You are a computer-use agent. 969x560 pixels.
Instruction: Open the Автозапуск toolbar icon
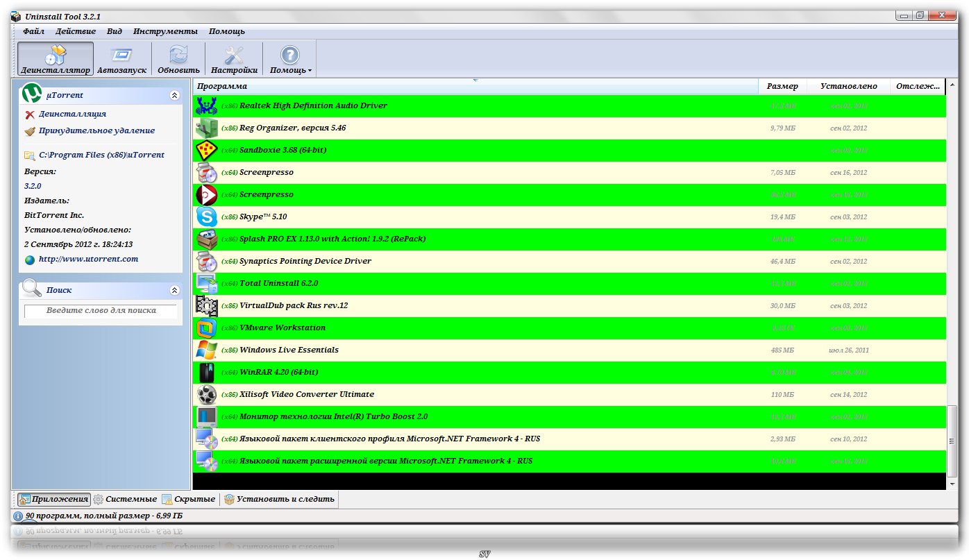pos(121,59)
